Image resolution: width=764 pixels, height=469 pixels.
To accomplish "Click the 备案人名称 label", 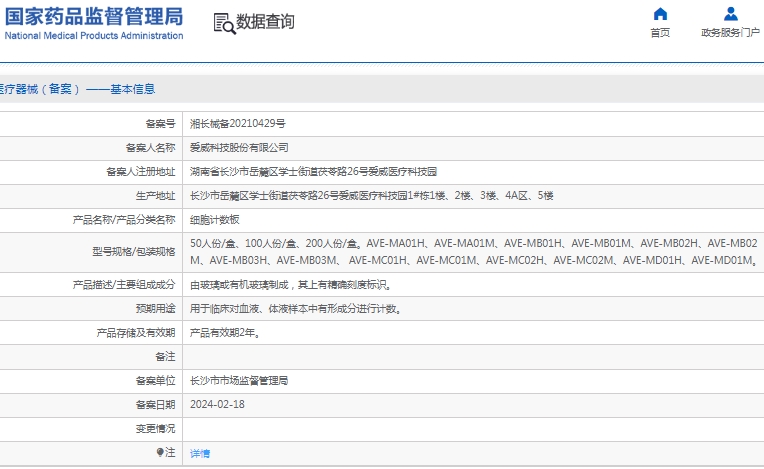I will [x=151, y=148].
